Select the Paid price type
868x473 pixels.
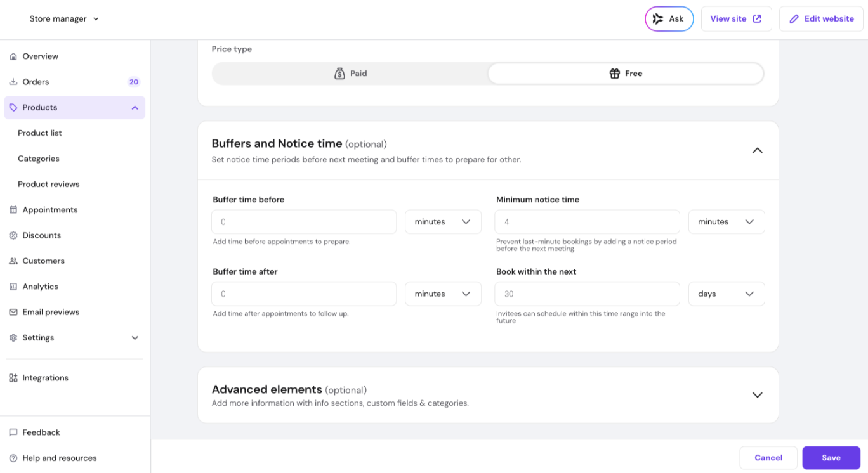point(350,74)
